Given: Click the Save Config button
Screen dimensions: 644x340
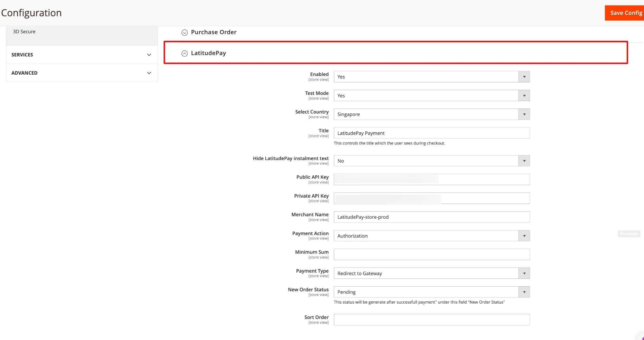Looking at the screenshot, I should pyautogui.click(x=624, y=13).
